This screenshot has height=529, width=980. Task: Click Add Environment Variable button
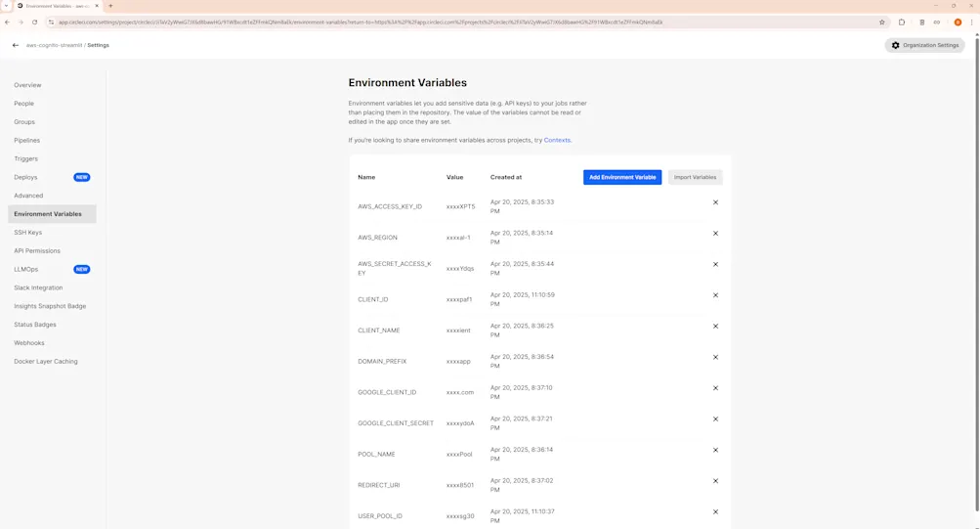tap(621, 177)
